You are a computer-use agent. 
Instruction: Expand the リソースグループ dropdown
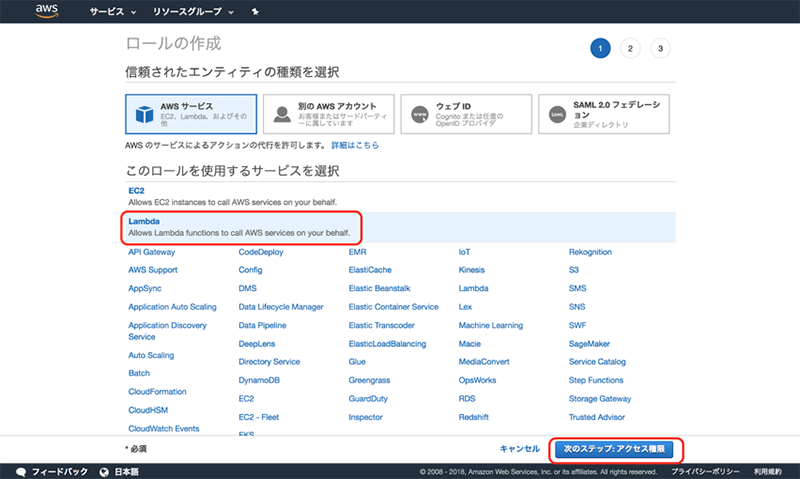[193, 12]
